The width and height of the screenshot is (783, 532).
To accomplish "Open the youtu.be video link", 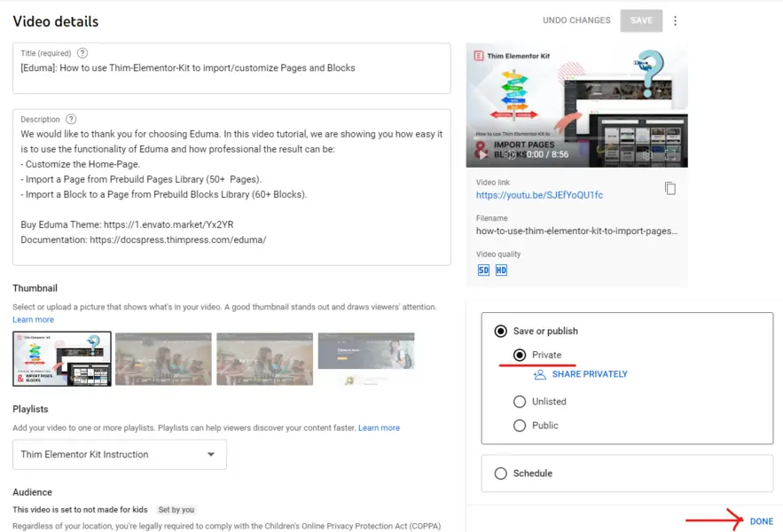I will point(539,195).
